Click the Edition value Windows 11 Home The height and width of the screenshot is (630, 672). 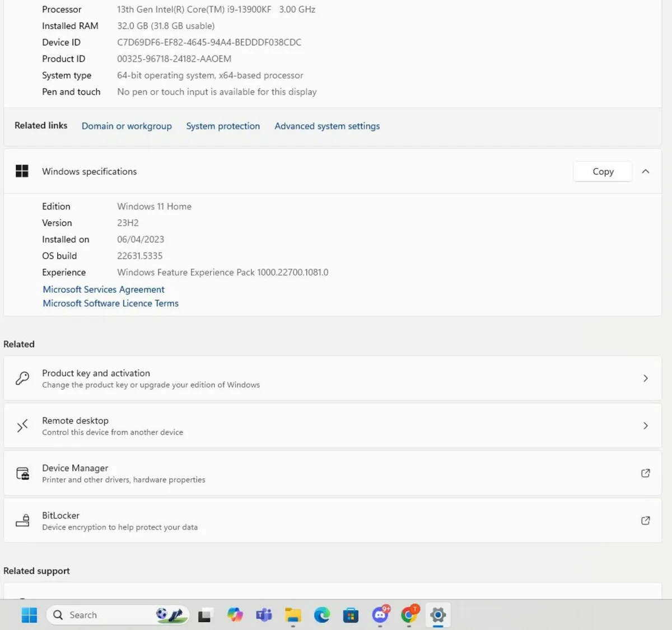[154, 206]
